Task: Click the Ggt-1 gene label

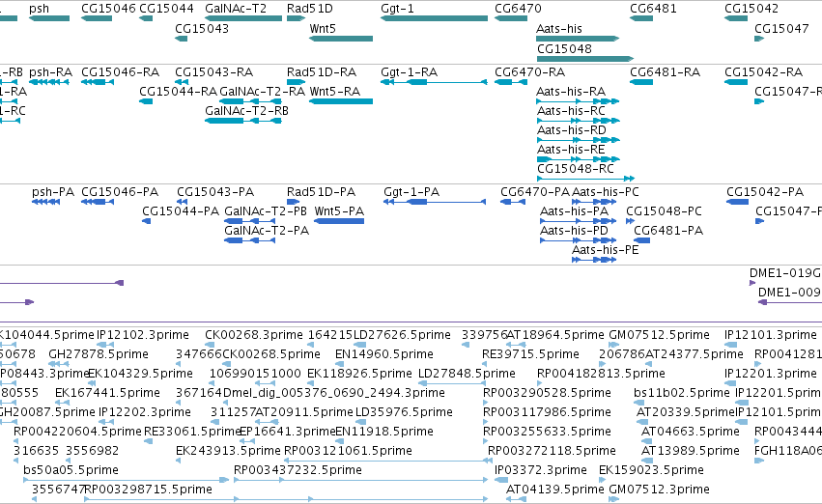Action: [397, 9]
